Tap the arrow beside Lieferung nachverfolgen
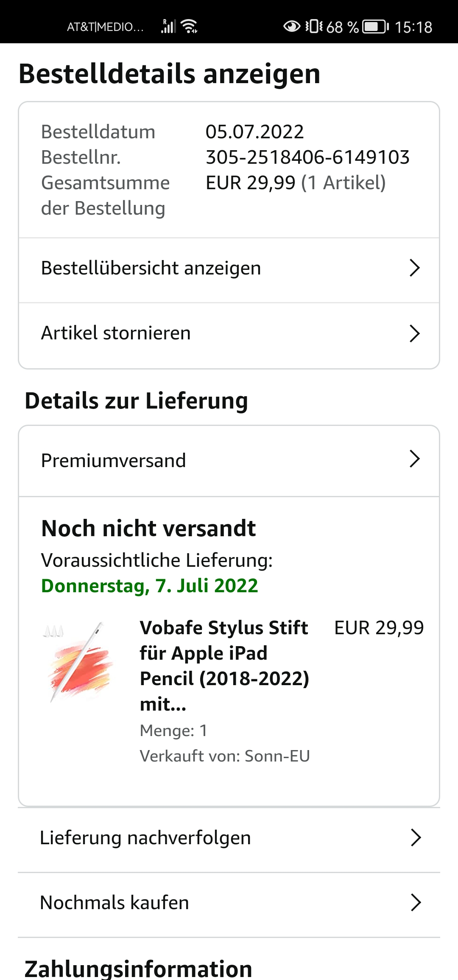 [416, 838]
